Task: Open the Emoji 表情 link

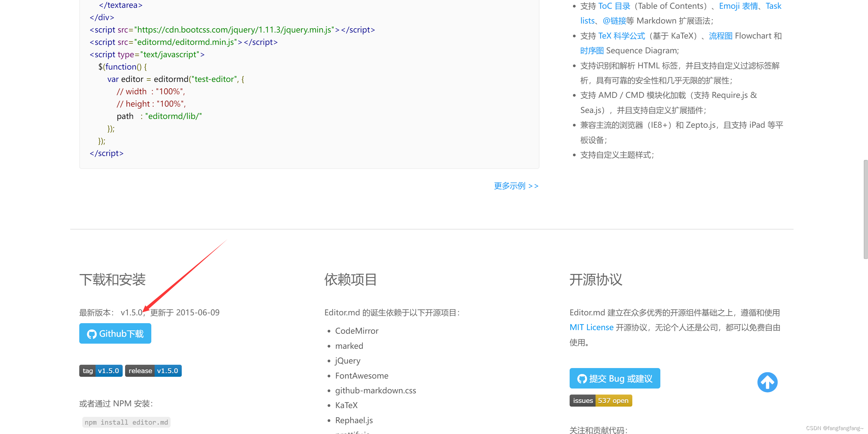Action: coord(738,6)
